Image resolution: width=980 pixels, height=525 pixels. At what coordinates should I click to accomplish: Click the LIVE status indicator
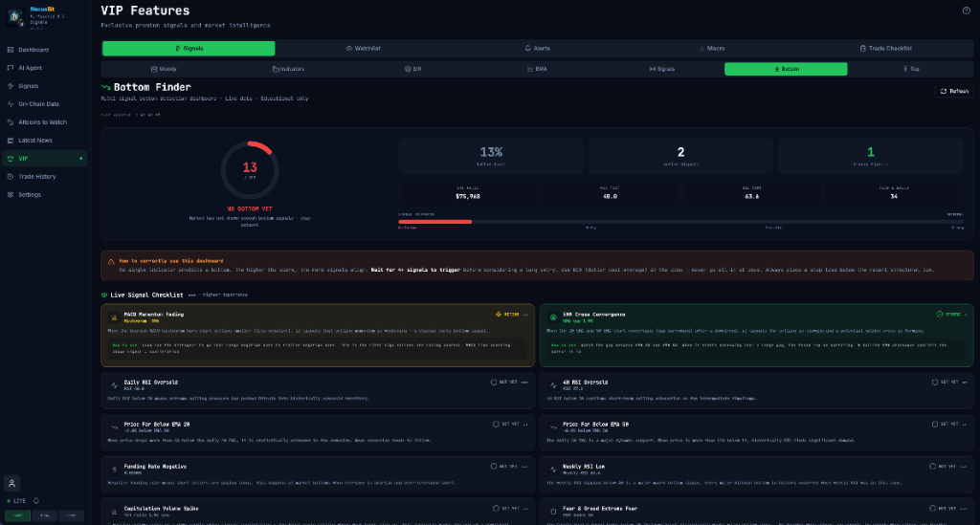pos(16,501)
